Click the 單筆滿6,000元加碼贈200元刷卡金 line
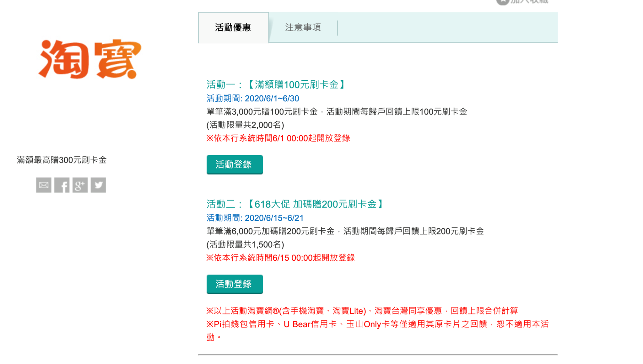 coord(345,231)
